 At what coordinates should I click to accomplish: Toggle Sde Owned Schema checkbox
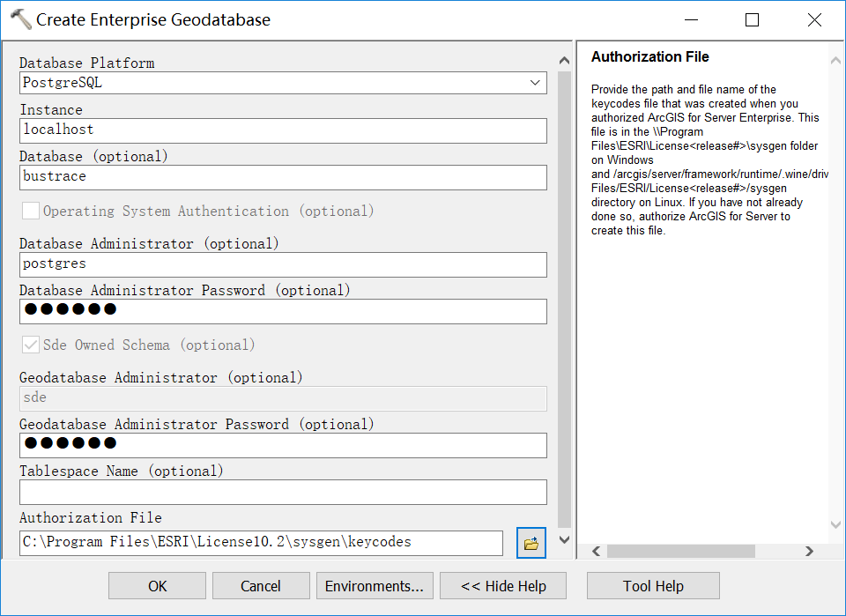pos(31,345)
